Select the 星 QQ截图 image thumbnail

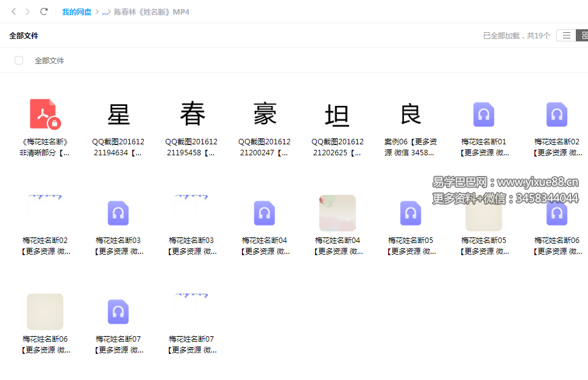pyautogui.click(x=118, y=114)
